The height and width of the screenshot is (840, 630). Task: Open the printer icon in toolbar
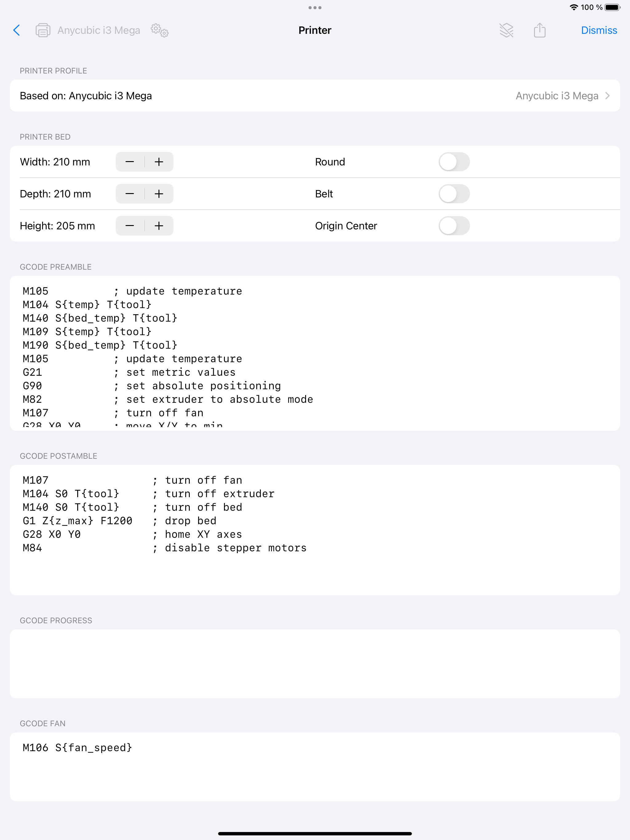[42, 30]
